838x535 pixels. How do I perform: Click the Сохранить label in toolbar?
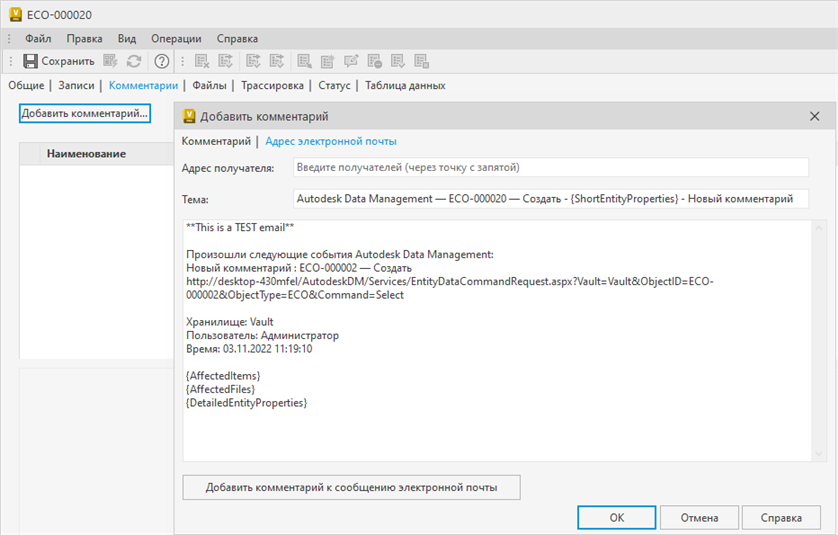click(x=68, y=61)
